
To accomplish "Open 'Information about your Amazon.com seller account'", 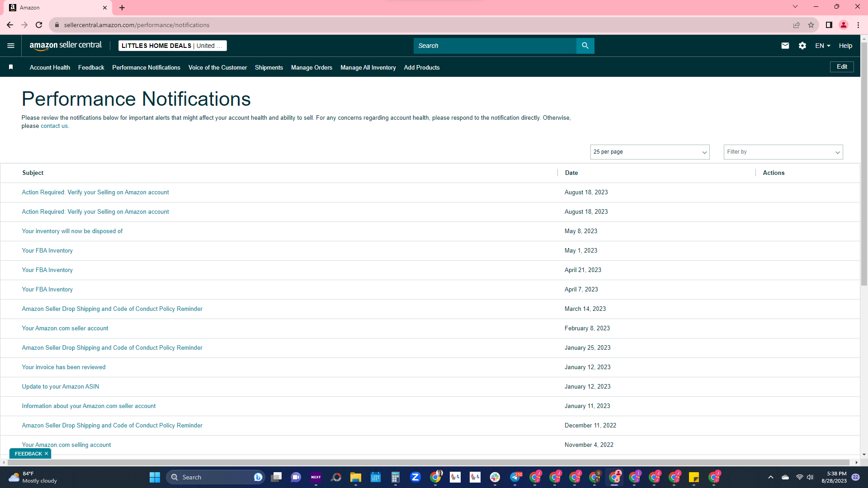I will tap(89, 406).
